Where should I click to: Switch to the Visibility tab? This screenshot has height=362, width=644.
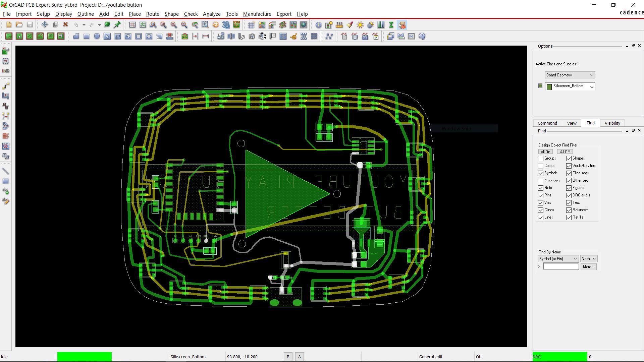pos(612,123)
